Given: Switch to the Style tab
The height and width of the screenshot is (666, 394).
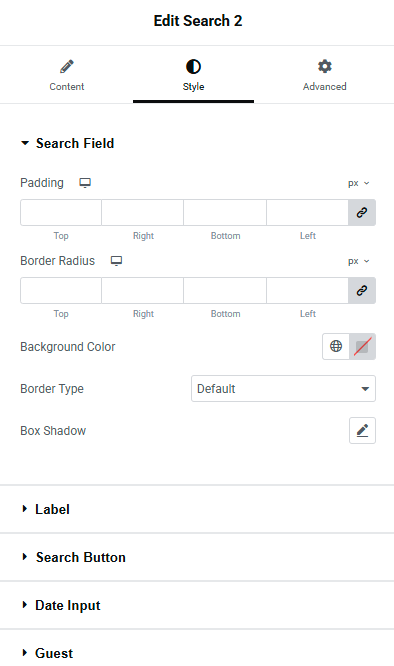Looking at the screenshot, I should (193, 75).
